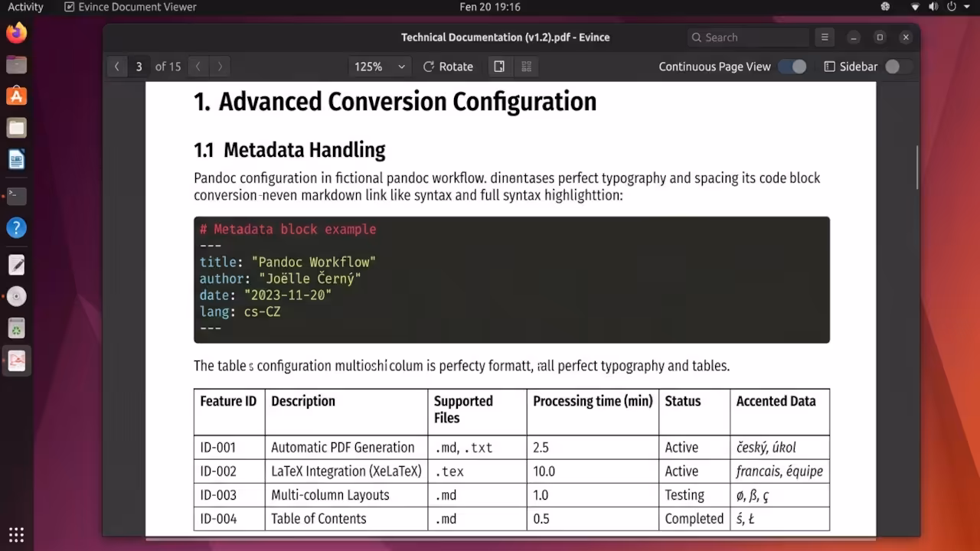Open the network status indicator
The height and width of the screenshot is (551, 980).
915,7
